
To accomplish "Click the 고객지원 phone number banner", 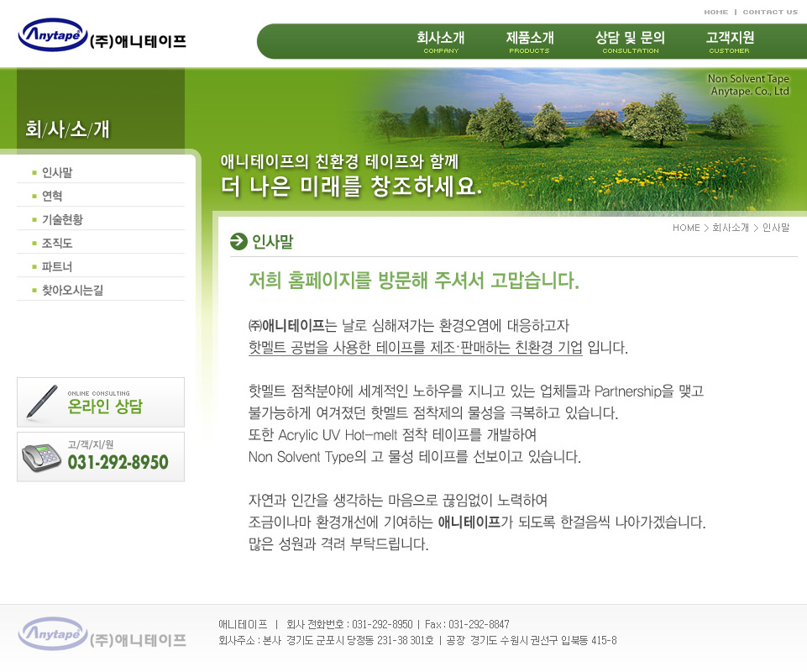I will coord(101,457).
